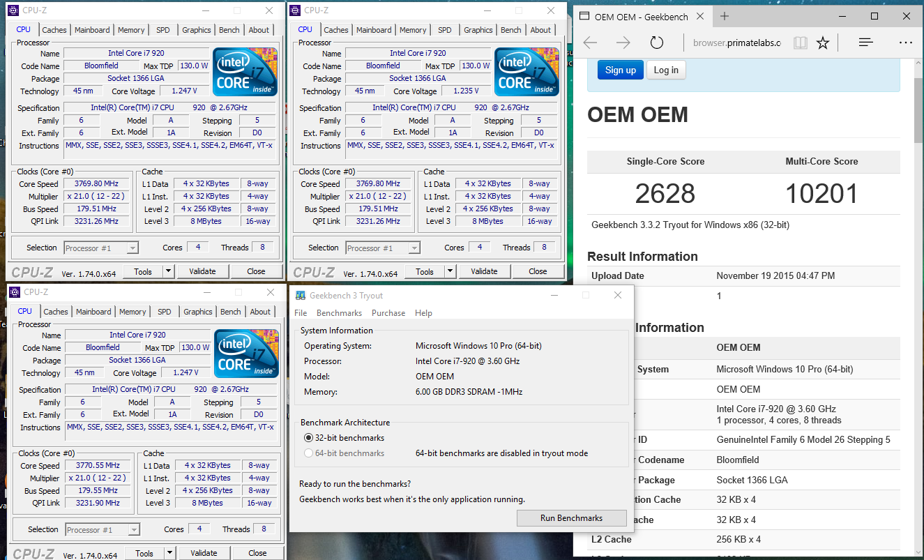Open Tools dropdown arrow in top-middle CPU-Z
This screenshot has height=560, width=924.
450,271
